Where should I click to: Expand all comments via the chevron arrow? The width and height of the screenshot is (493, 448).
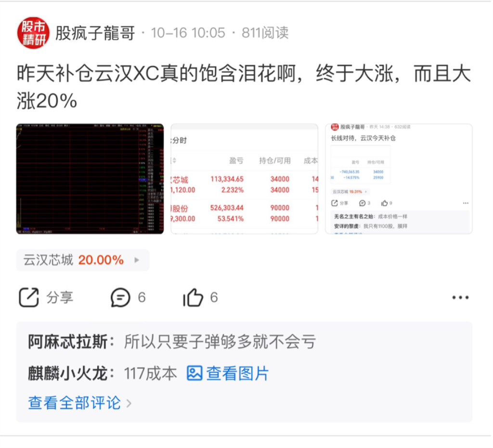pos(129,403)
